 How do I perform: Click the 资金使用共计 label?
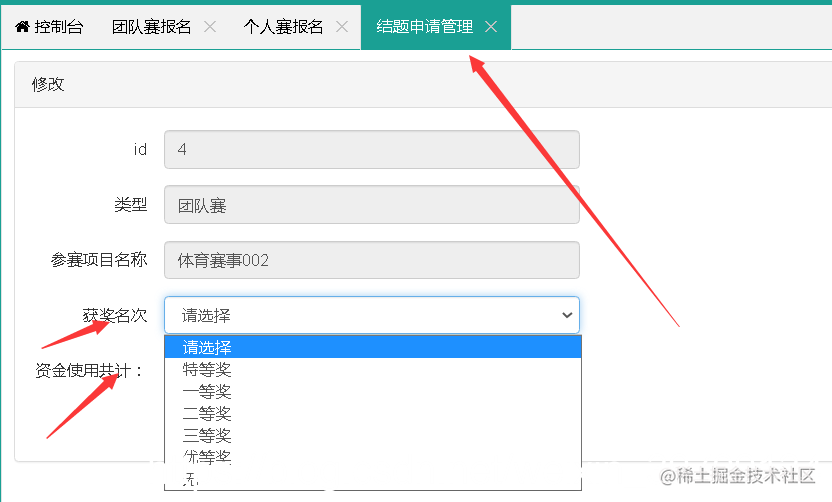tap(89, 370)
